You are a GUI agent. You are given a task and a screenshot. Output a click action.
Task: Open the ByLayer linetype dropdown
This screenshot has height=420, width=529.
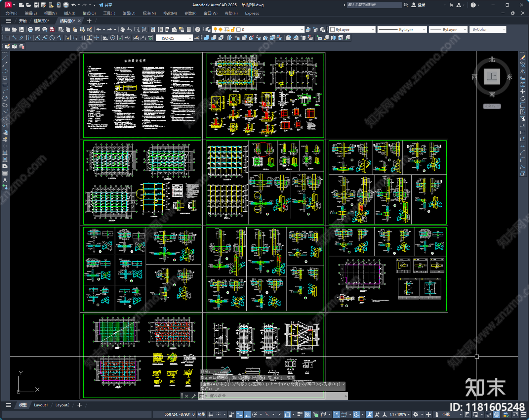(424, 29)
